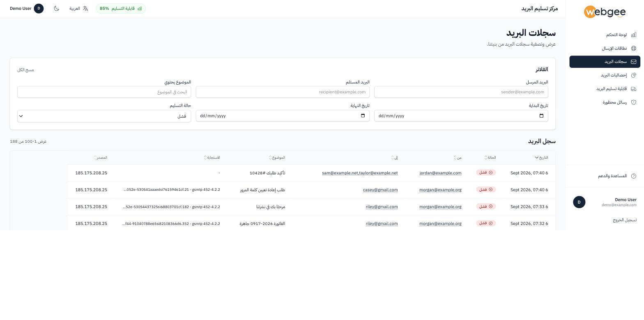Open the Demo User avatar in the top bar

[39, 9]
